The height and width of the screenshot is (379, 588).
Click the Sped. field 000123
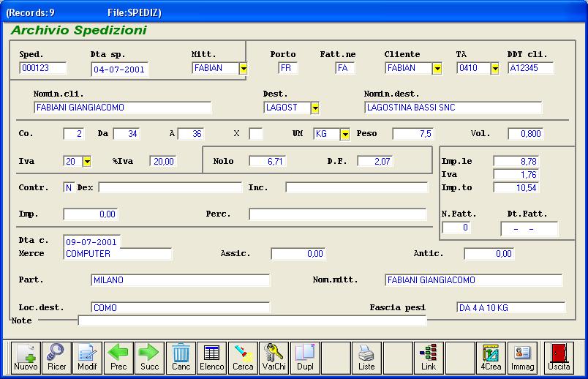[42, 68]
